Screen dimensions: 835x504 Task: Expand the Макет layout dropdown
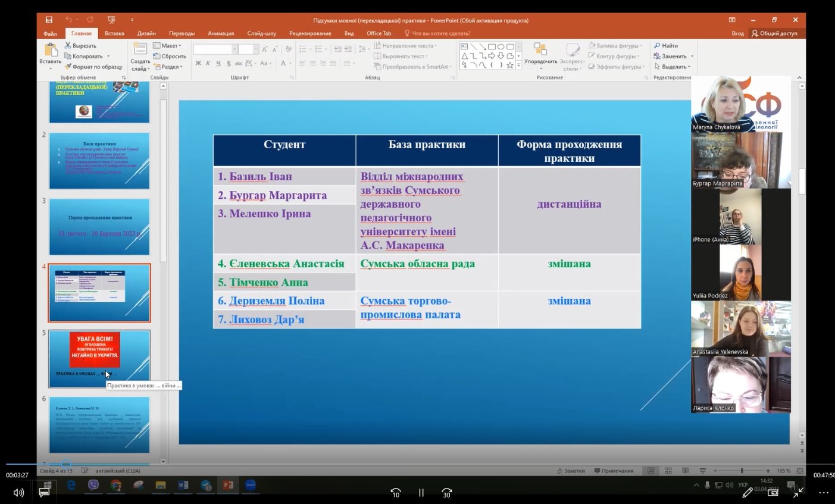167,46
